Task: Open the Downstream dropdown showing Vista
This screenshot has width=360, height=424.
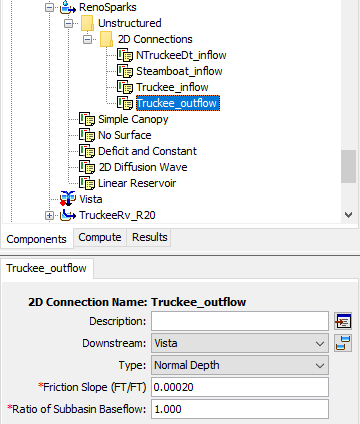Action: pyautogui.click(x=240, y=343)
